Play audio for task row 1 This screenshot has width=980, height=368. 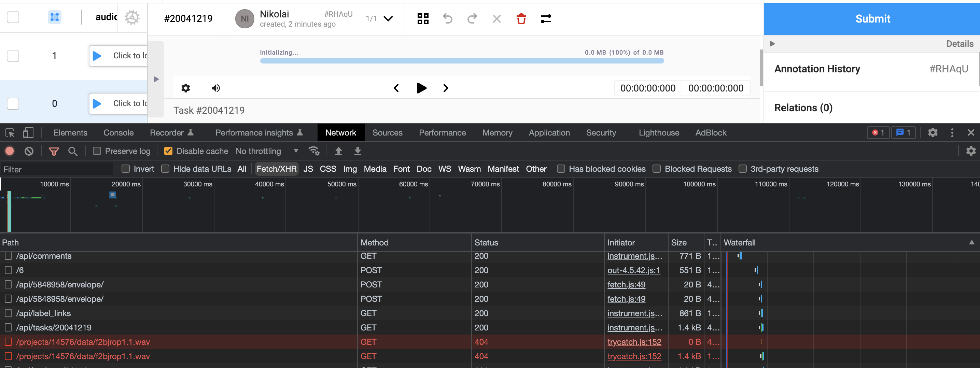[97, 56]
